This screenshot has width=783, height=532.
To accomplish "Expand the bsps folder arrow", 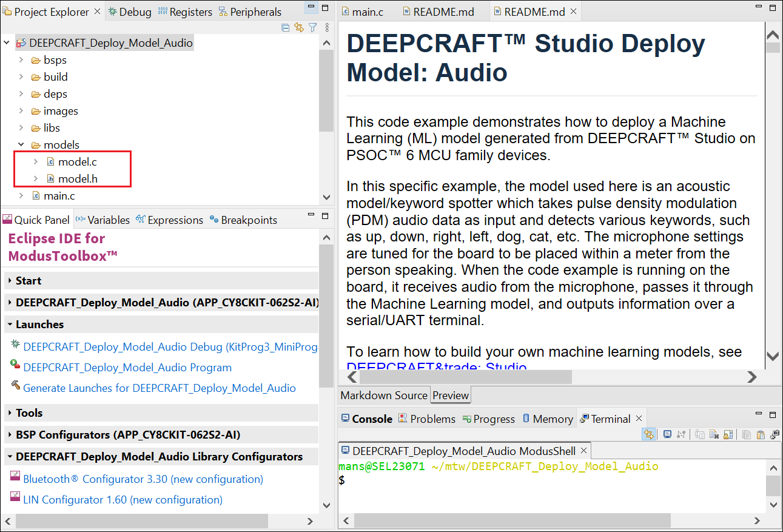I will [x=21, y=60].
